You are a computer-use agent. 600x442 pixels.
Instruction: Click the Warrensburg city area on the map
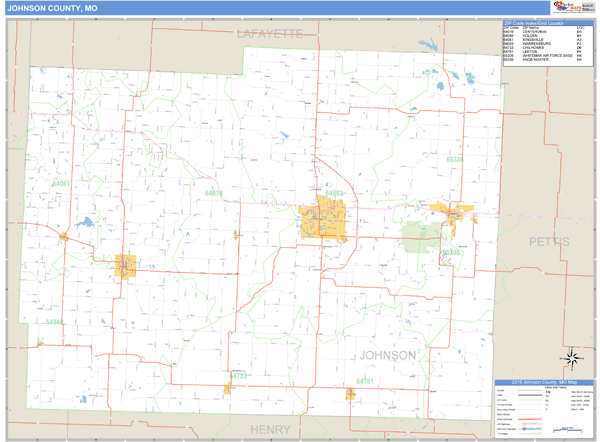pos(322,219)
